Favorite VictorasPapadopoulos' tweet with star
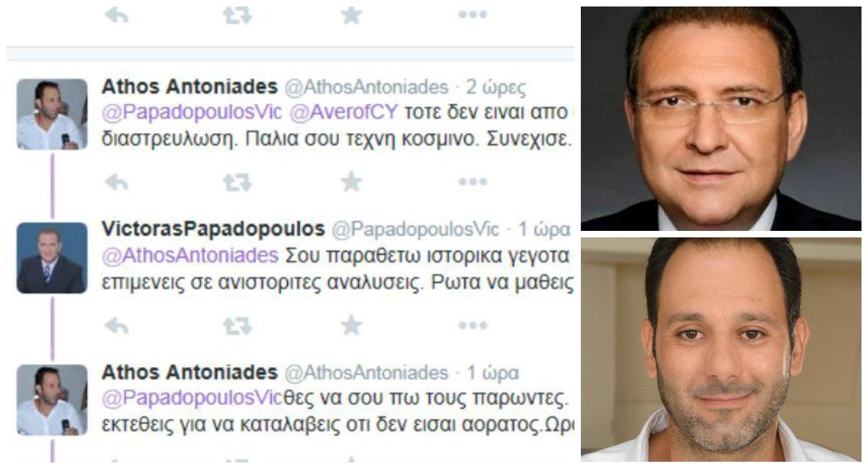 tap(351, 325)
